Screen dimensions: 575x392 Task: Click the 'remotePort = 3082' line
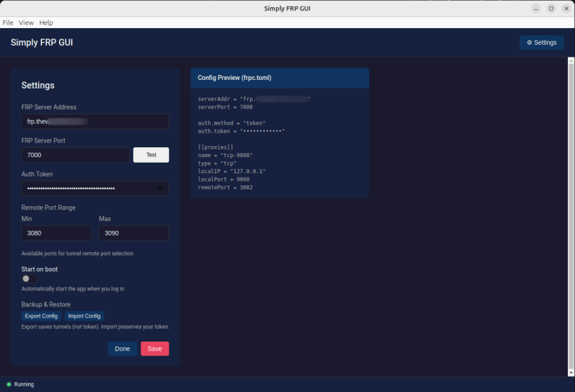coord(225,187)
